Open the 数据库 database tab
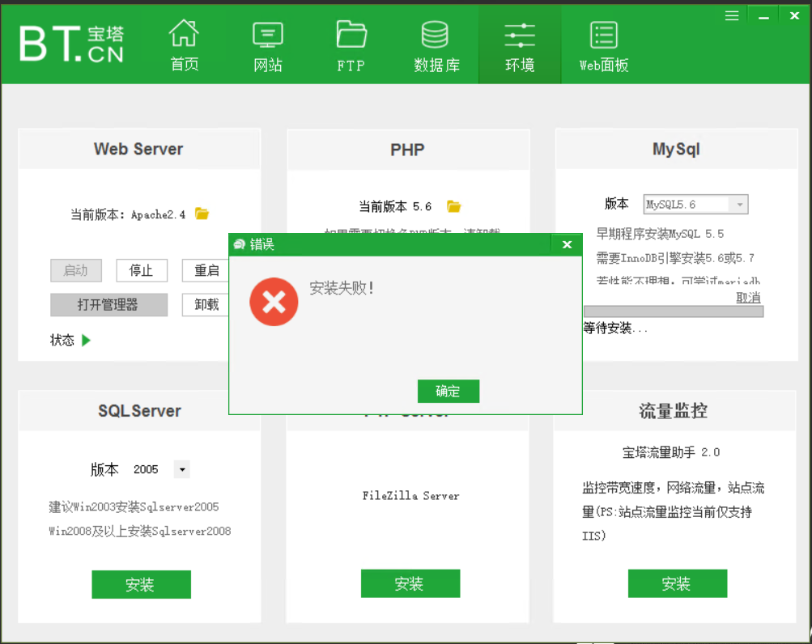Screen dimensions: 812x644 point(436,45)
